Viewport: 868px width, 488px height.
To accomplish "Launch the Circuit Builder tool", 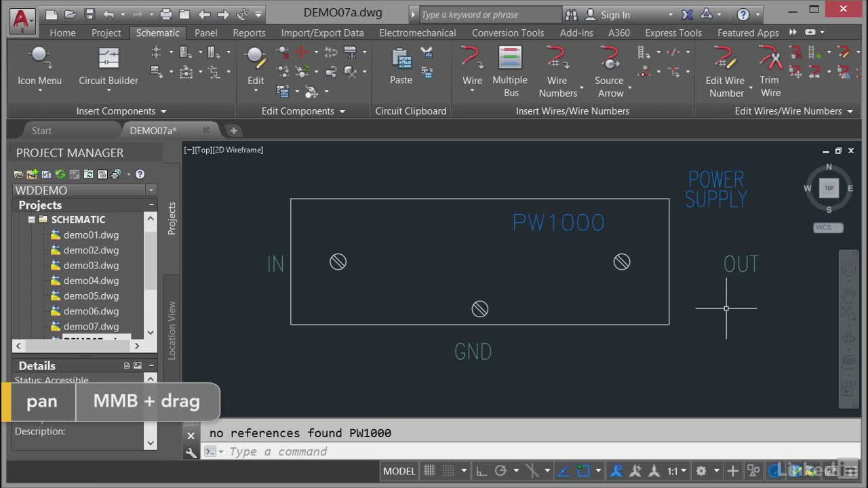I will (108, 68).
